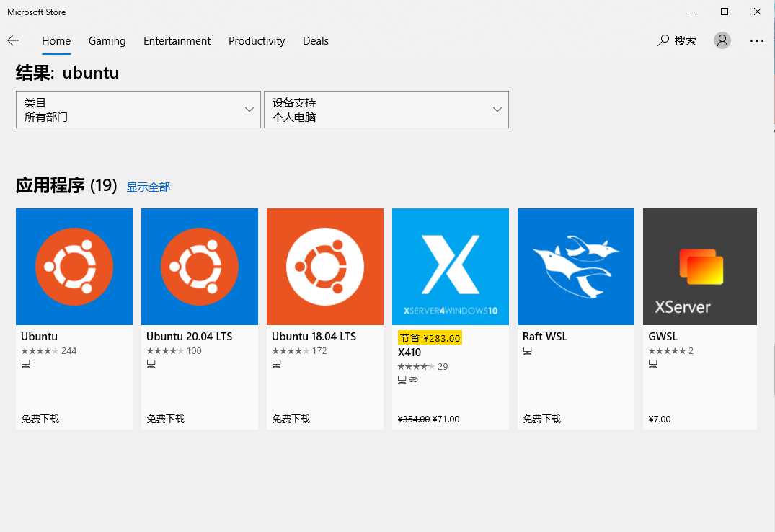The height and width of the screenshot is (532, 775).
Task: Click the PC device icon under Ubuntu 20.04 LTS
Action: (151, 364)
